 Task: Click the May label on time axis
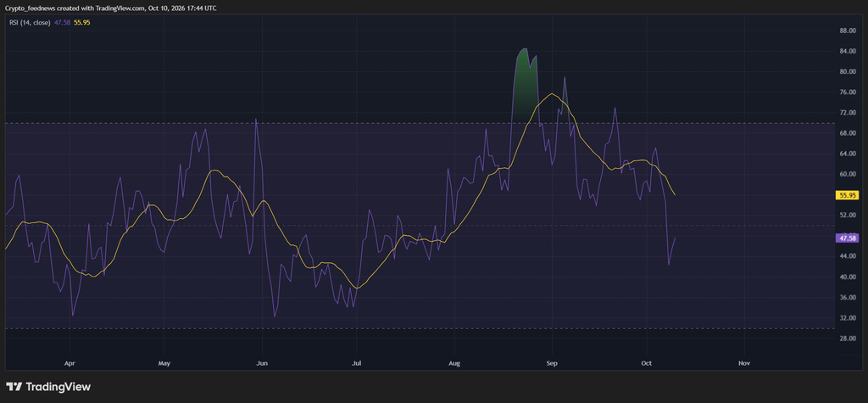(164, 364)
